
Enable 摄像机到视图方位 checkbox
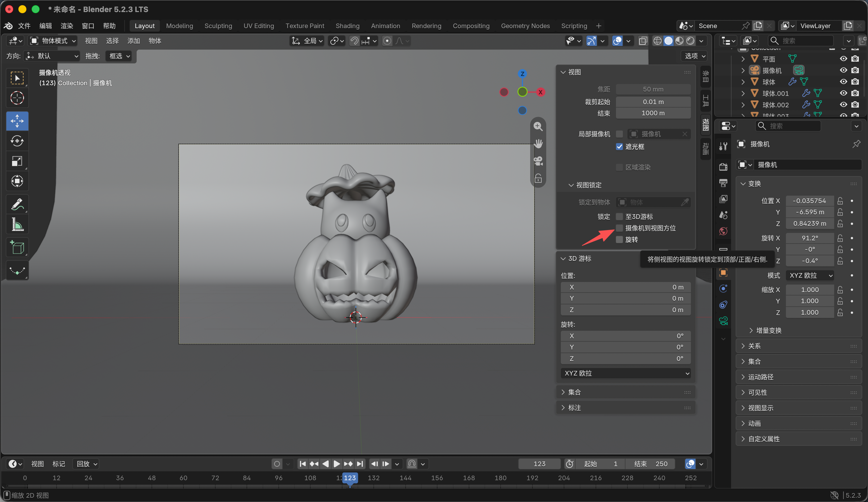tap(619, 228)
